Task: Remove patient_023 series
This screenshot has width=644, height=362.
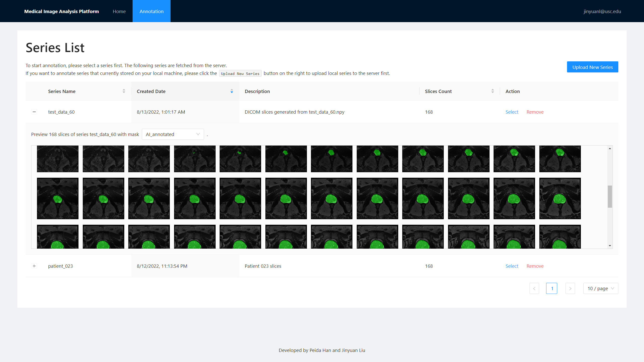Action: (x=535, y=266)
